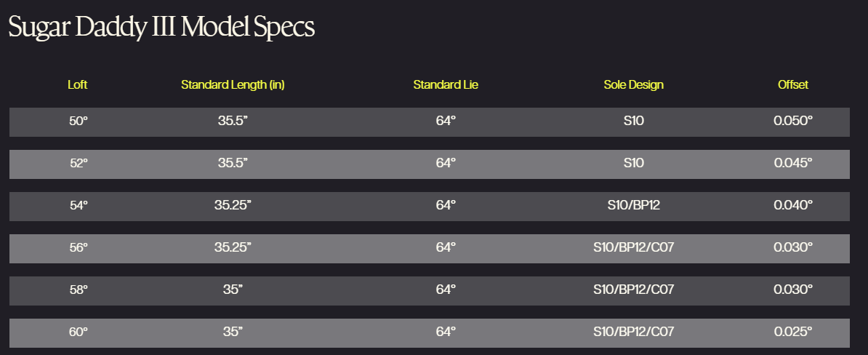Image resolution: width=868 pixels, height=355 pixels.
Task: Select the Sole Design column header
Action: [633, 84]
